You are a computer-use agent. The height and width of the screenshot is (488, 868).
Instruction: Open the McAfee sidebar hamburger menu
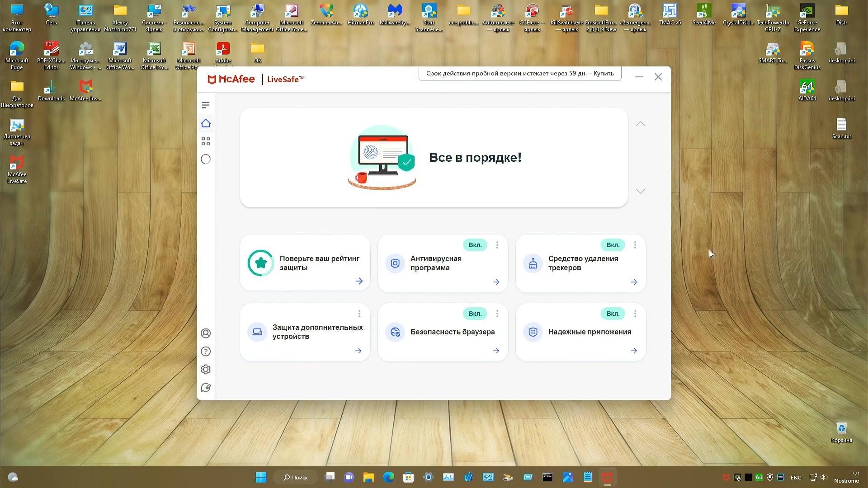[x=206, y=105]
